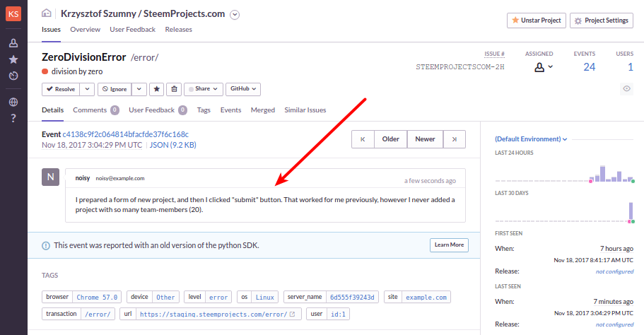644x335 pixels.
Task: Bookmark issue with the star button
Action: coord(156,89)
